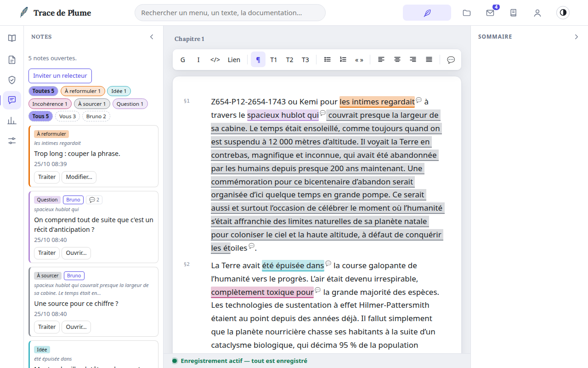
Task: Open the shield check icon in sidebar
Action: pyautogui.click(x=12, y=80)
